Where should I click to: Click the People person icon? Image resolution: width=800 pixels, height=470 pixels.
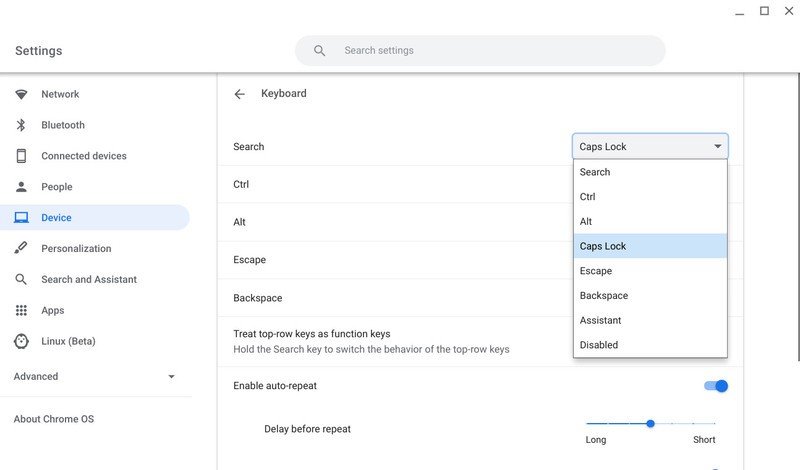[x=21, y=187]
